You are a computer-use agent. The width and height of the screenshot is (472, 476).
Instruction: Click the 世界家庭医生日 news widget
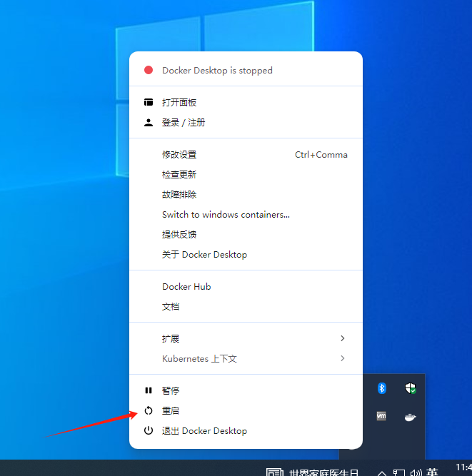click(x=313, y=472)
